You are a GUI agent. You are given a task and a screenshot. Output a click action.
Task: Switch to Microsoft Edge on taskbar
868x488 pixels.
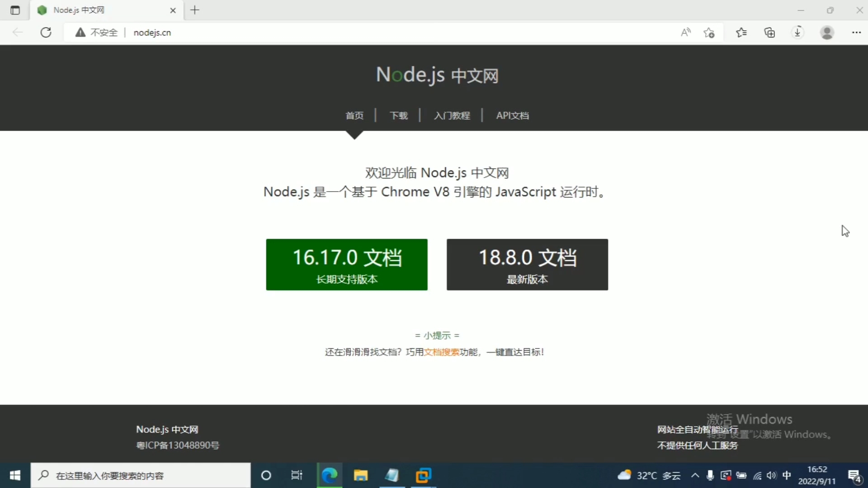click(330, 475)
